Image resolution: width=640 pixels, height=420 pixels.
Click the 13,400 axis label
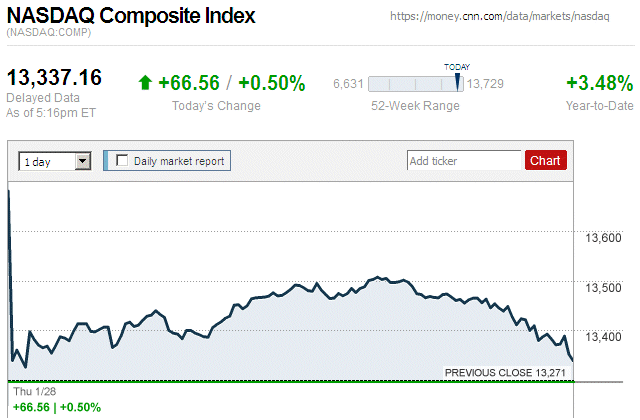[604, 337]
